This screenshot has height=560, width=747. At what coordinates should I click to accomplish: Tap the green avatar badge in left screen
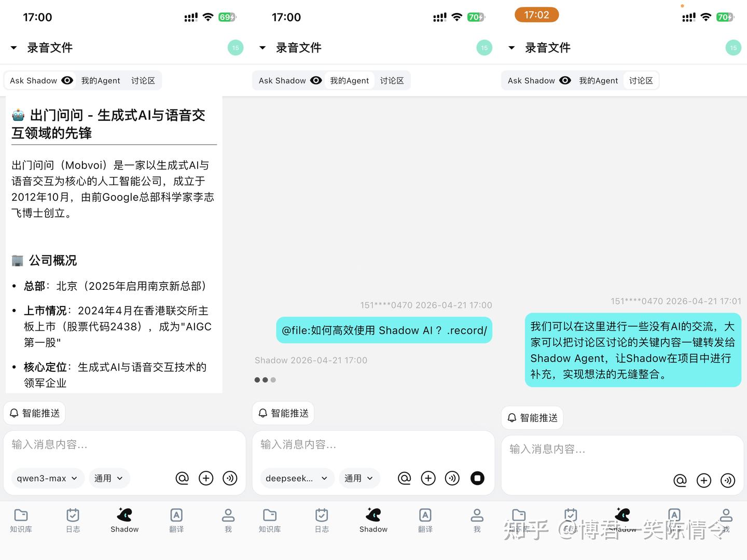[x=236, y=48]
